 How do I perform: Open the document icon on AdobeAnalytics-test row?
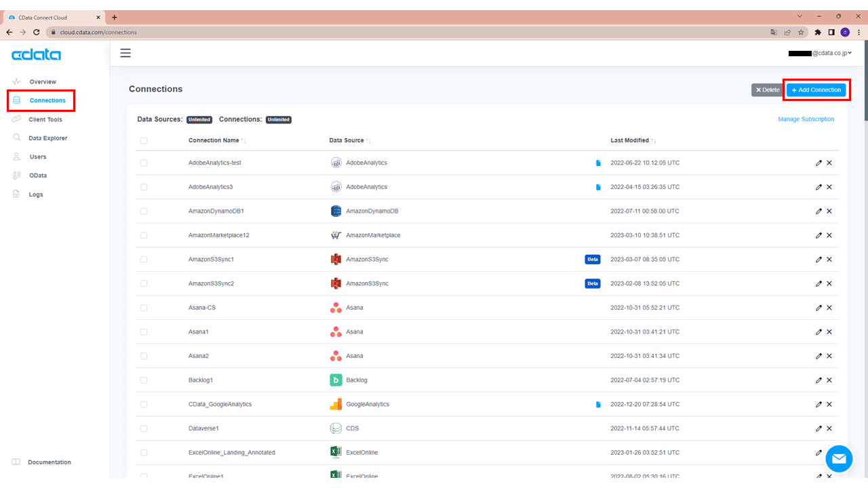(x=598, y=163)
